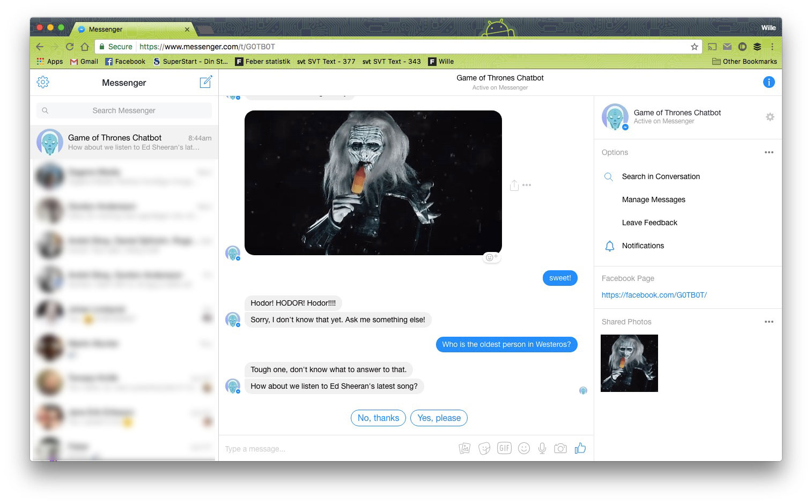The height and width of the screenshot is (504, 812).
Task: Open GIF picker
Action: point(504,448)
